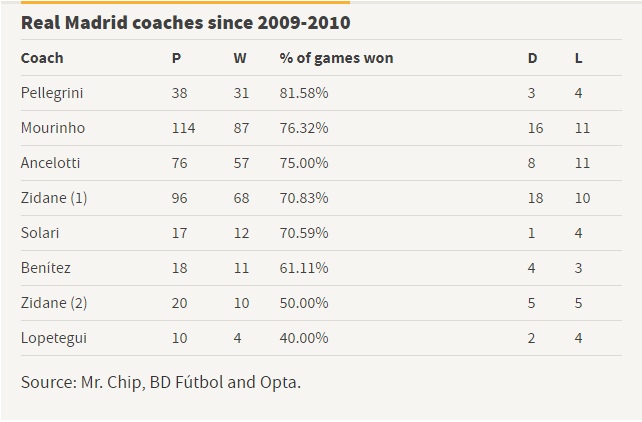Click the 'L' column header
The width and height of the screenshot is (642, 422).
point(579,58)
